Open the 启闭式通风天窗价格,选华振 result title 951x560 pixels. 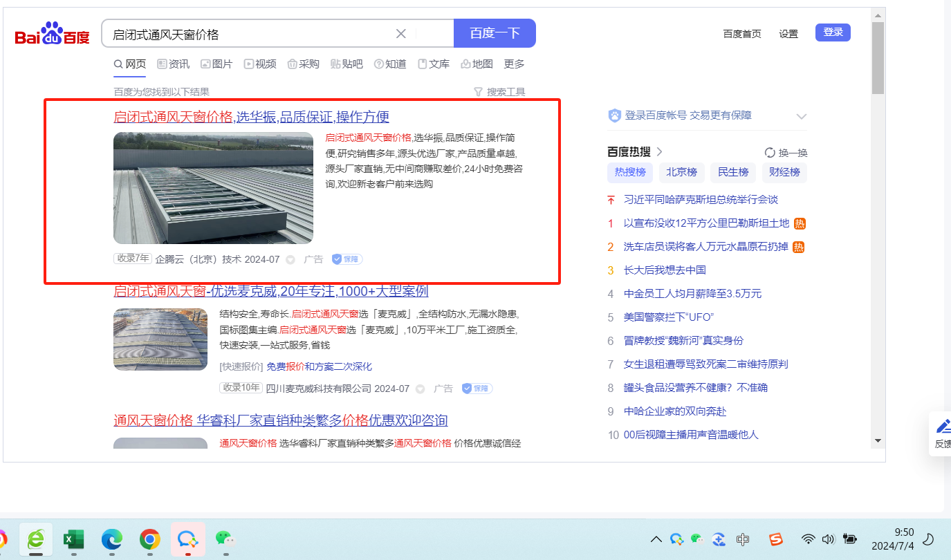pos(251,117)
